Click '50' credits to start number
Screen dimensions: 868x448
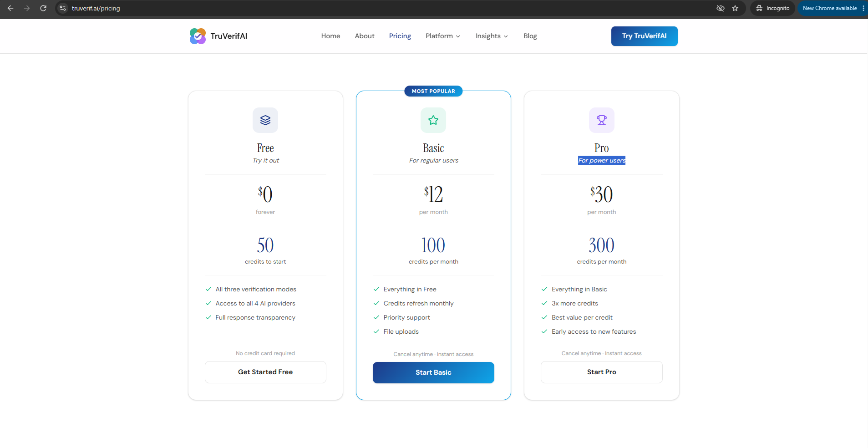265,245
